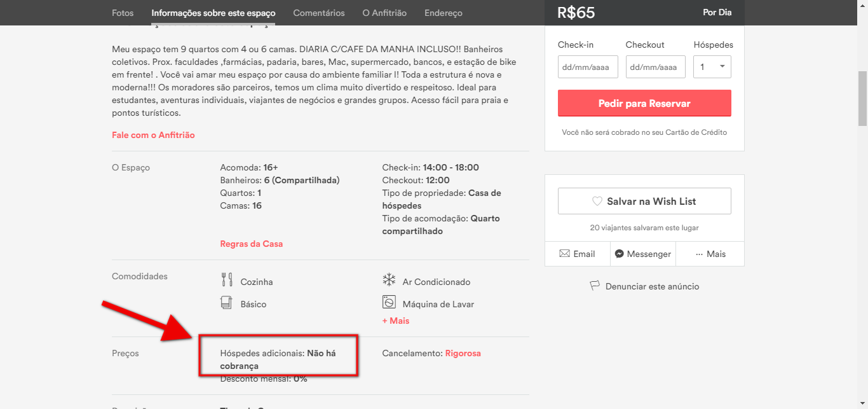This screenshot has height=409, width=868.
Task: Click the Cozinha utensils icon
Action: tap(227, 280)
